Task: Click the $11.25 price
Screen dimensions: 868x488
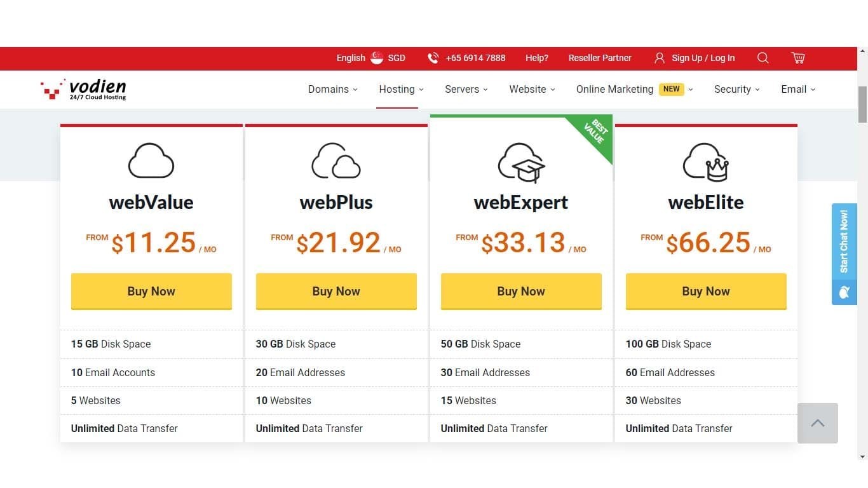Action: (x=153, y=243)
